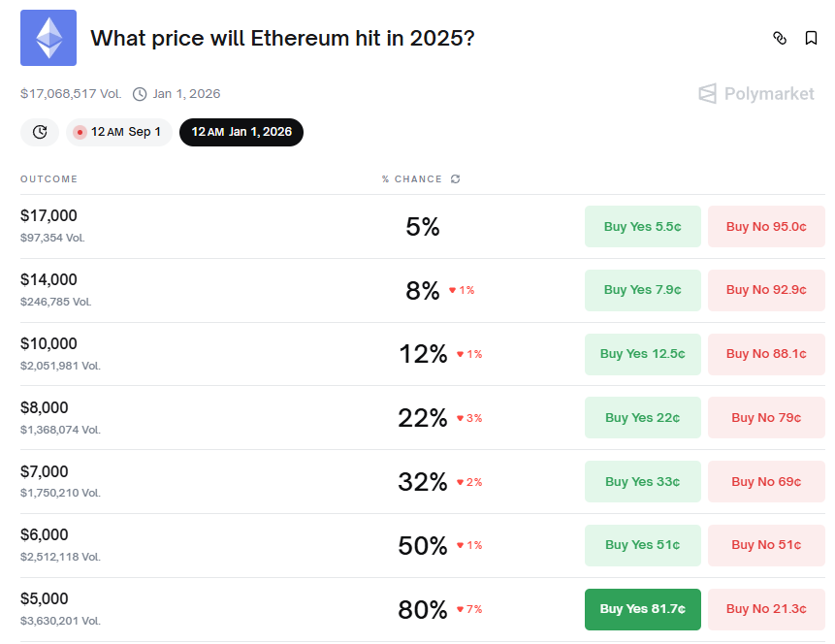Open the past markets clock icon

coord(40,132)
